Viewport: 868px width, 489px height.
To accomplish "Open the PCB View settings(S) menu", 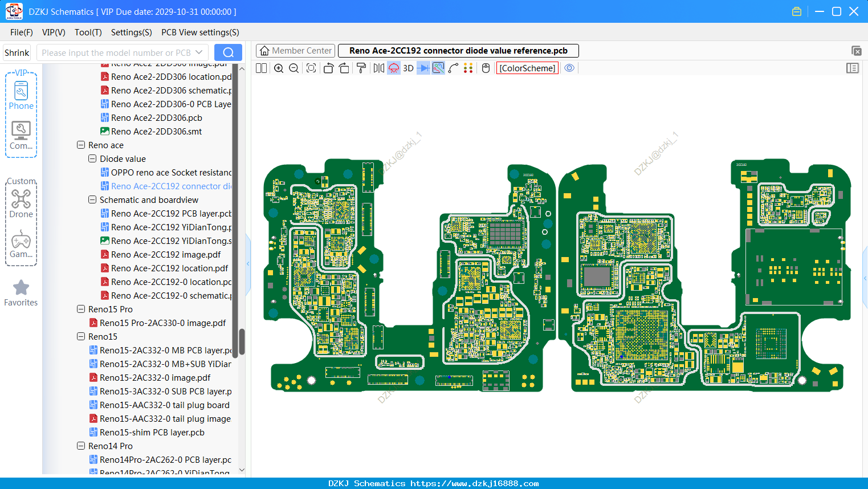I will (200, 32).
